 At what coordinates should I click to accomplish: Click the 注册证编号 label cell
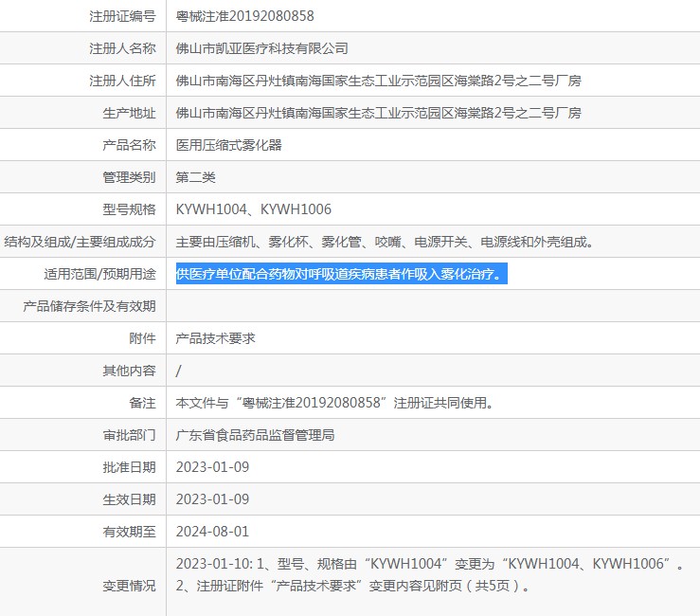click(122, 16)
